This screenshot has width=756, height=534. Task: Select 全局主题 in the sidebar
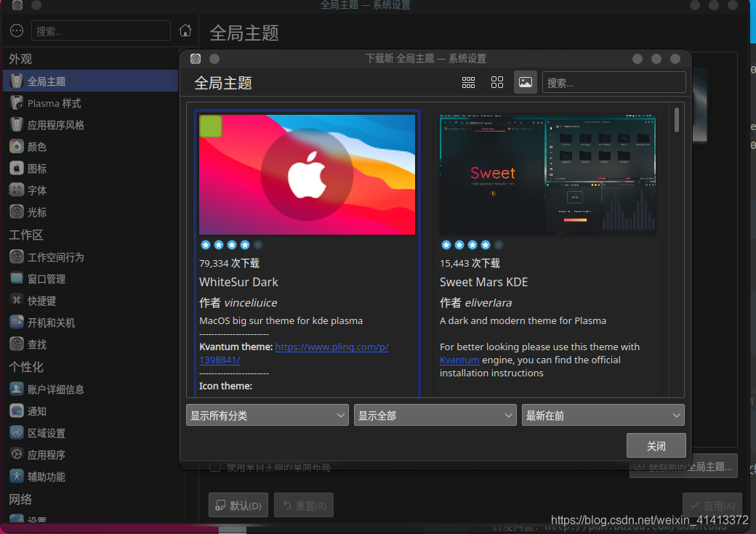click(91, 81)
